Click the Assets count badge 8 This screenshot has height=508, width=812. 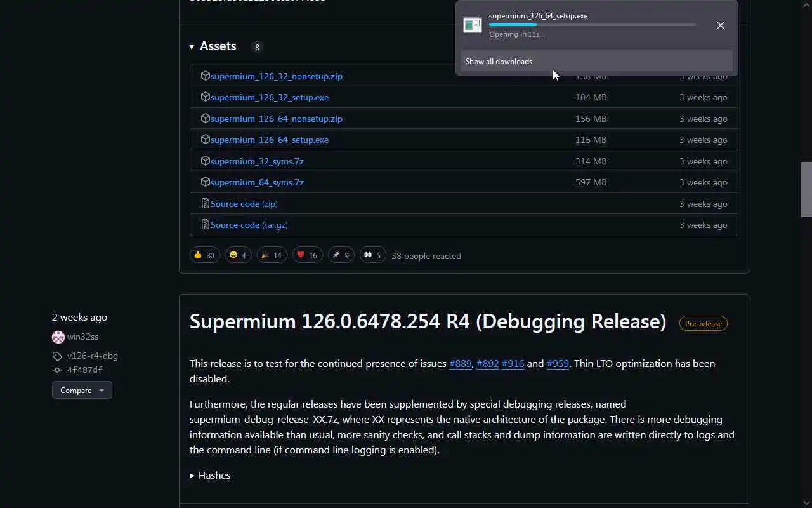pyautogui.click(x=257, y=47)
